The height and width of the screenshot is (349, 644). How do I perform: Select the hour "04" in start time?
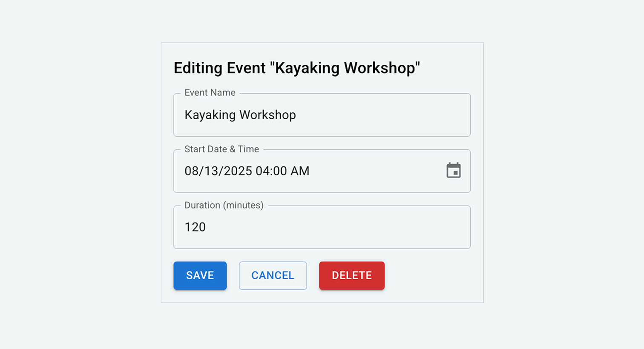(x=263, y=171)
